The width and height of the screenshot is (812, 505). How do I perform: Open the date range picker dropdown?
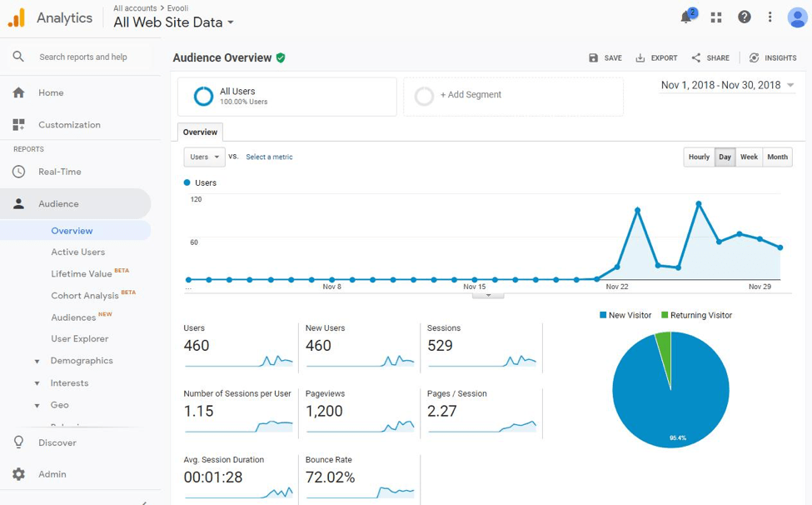click(728, 85)
